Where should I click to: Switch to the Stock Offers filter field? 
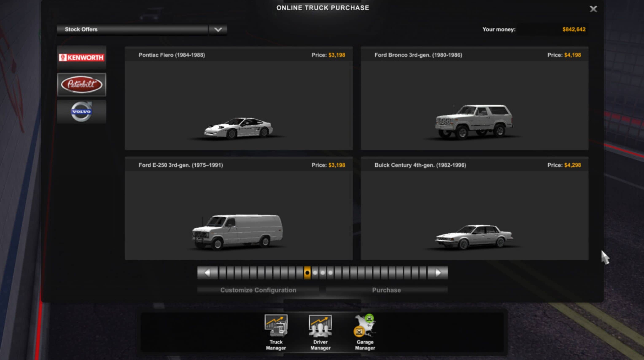point(132,29)
